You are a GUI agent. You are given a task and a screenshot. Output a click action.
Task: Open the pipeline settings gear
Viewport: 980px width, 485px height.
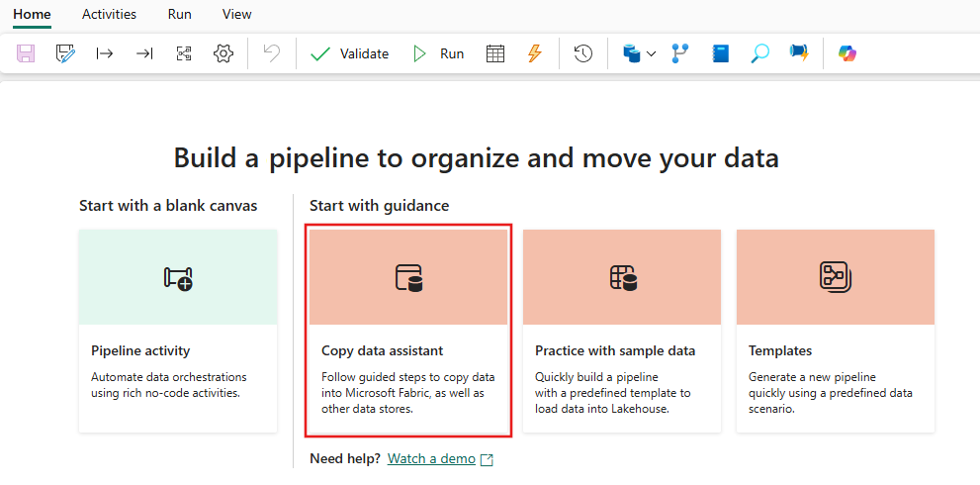[223, 53]
